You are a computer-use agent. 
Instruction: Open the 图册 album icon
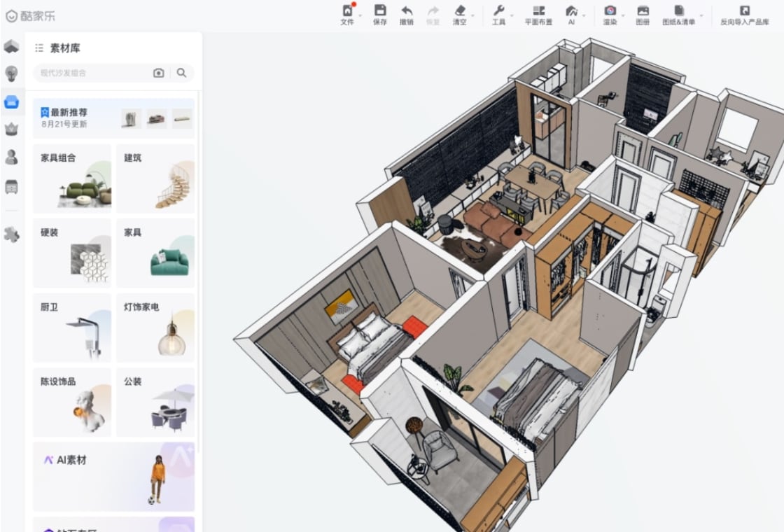click(x=643, y=10)
